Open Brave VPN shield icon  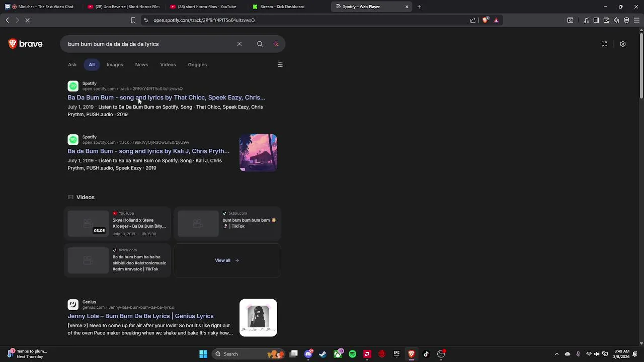626,20
